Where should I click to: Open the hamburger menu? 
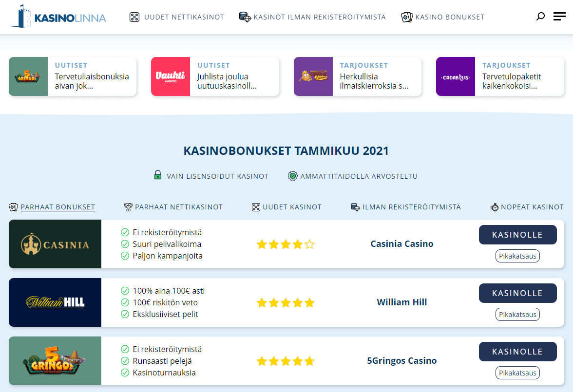pos(559,17)
